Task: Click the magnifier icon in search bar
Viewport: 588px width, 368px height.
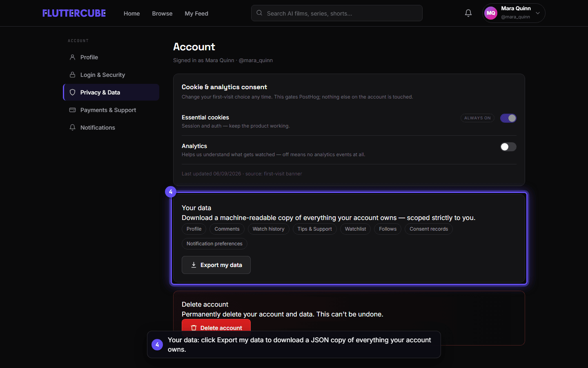Action: (259, 13)
